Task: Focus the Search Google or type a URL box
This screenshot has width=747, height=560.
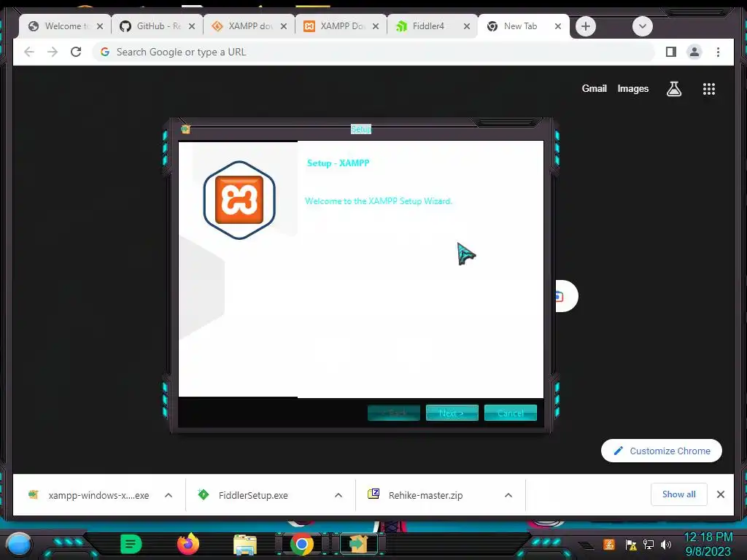Action: click(x=374, y=52)
